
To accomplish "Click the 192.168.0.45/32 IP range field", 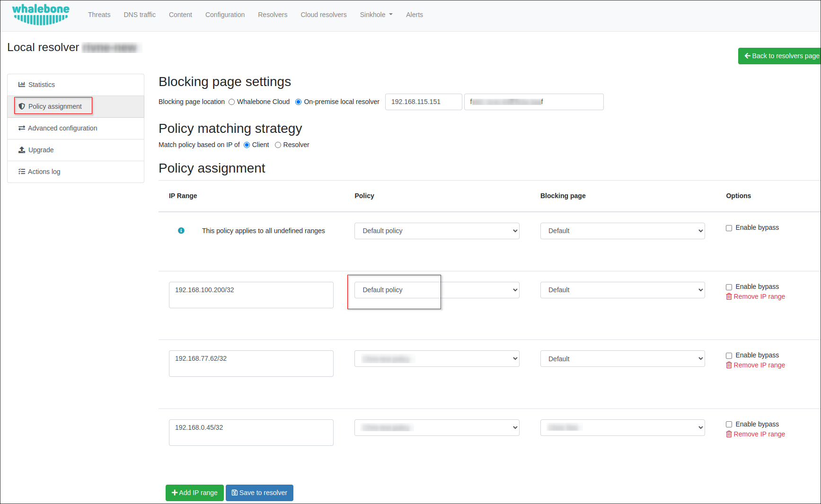I will coord(251,432).
